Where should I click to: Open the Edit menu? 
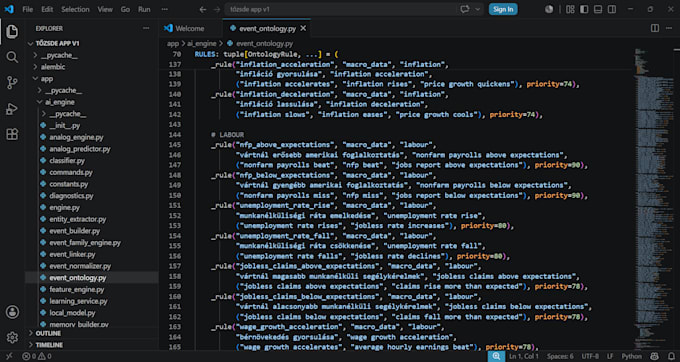pos(47,9)
